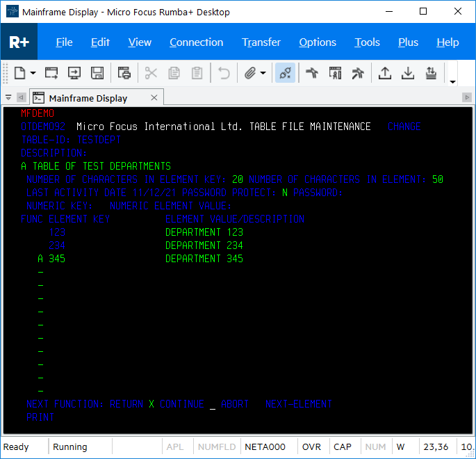The image size is (476, 459).
Task: Expand the toolbar overflow options arrow
Action: (x=453, y=81)
